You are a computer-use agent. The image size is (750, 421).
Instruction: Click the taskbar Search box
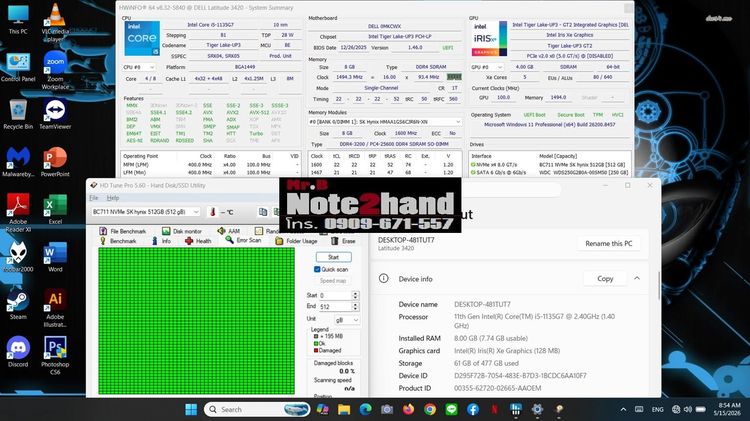(x=257, y=410)
